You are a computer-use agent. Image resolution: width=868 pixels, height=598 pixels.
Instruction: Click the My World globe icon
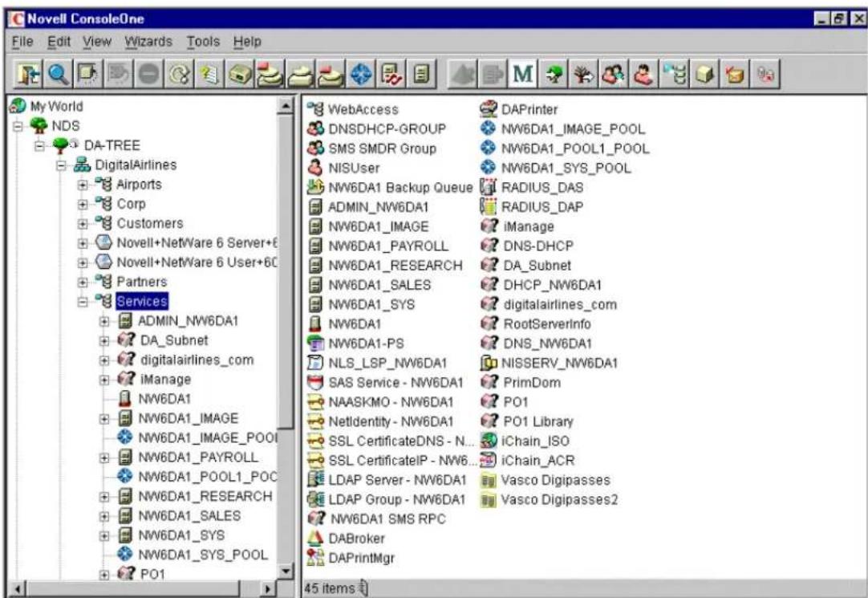(x=18, y=106)
